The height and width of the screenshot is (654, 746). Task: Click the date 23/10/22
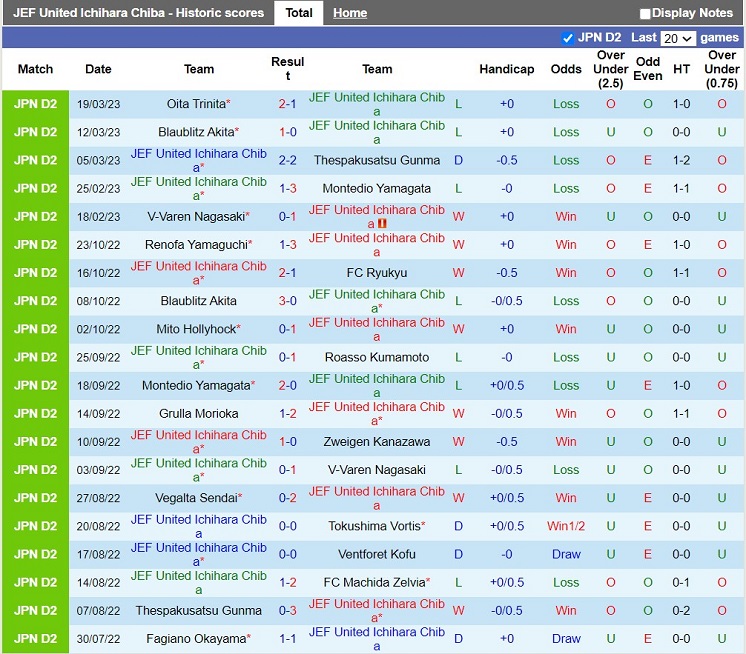[98, 244]
